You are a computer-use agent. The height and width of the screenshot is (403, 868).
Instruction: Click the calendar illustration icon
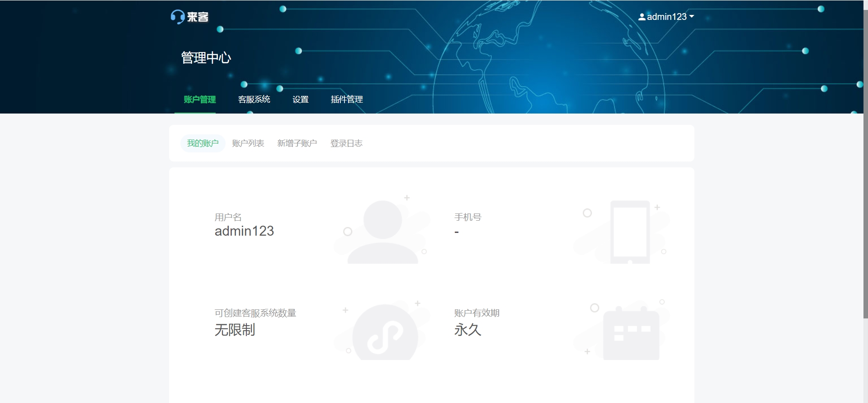[631, 333]
